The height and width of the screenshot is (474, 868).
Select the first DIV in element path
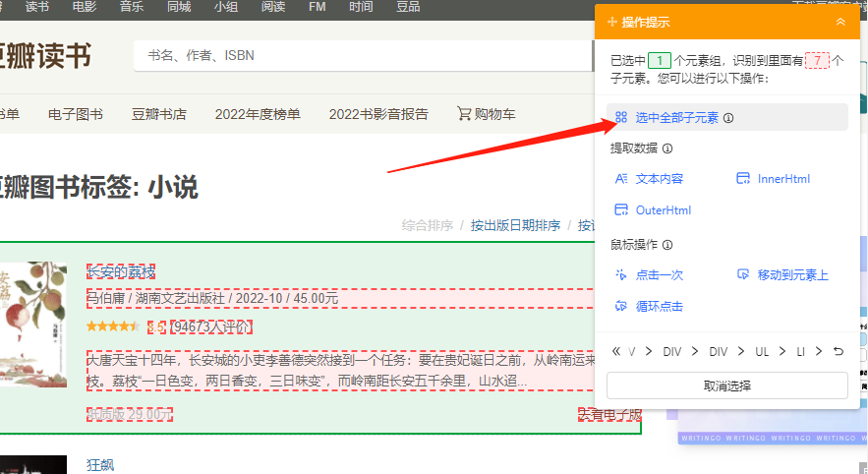coord(672,352)
